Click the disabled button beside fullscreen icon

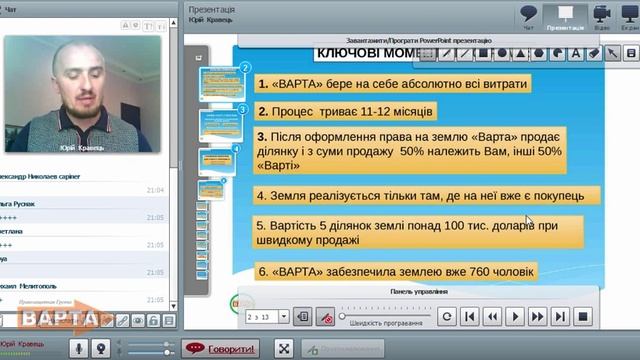[343, 349]
